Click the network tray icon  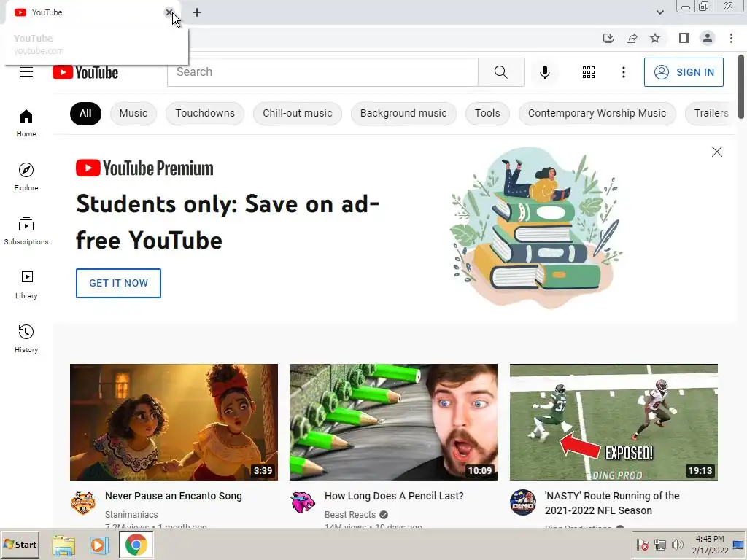659,544
